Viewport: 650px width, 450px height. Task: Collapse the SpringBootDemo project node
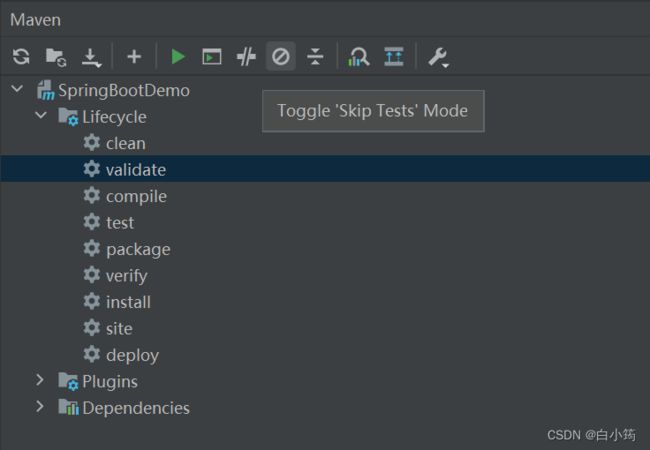click(17, 89)
